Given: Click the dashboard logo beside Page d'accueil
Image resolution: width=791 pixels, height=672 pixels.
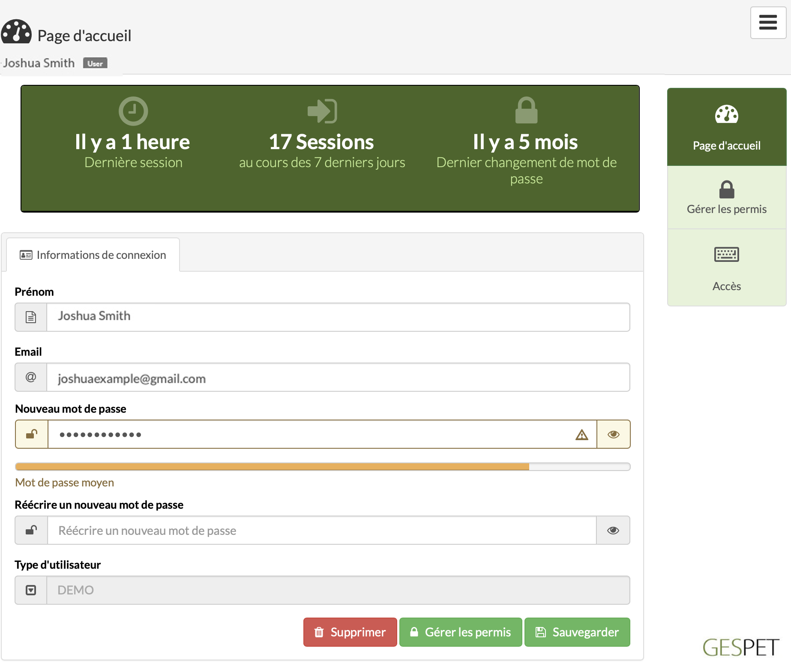Looking at the screenshot, I should 16,32.
